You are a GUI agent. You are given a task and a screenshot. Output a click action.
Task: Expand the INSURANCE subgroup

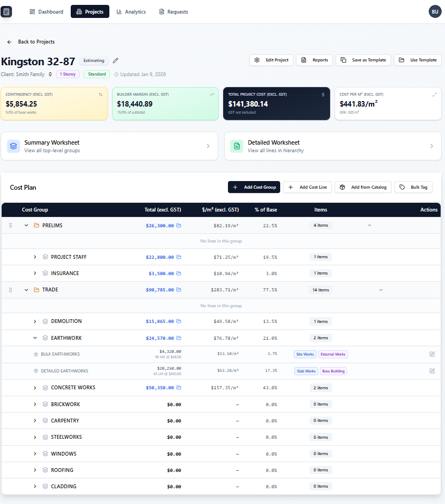[35, 273]
